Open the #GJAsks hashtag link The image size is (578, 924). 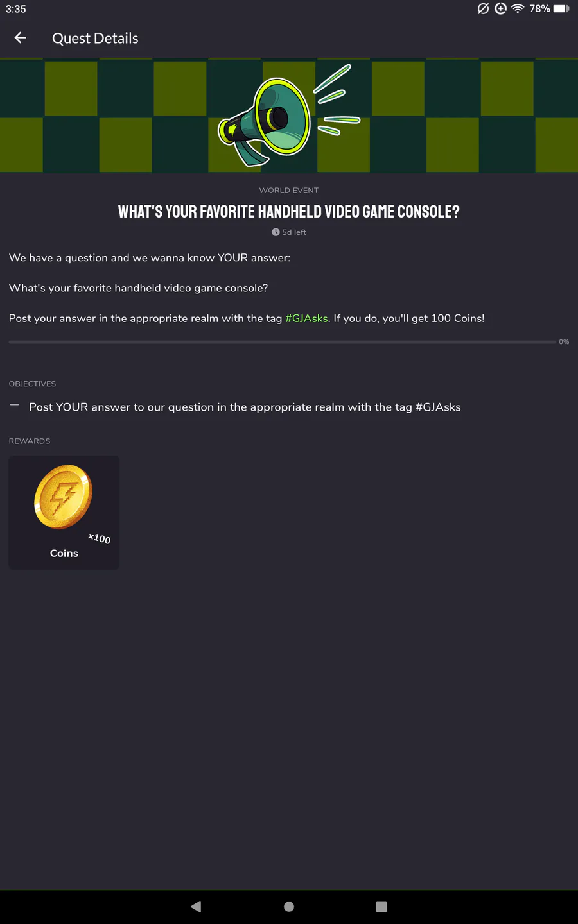(x=306, y=318)
